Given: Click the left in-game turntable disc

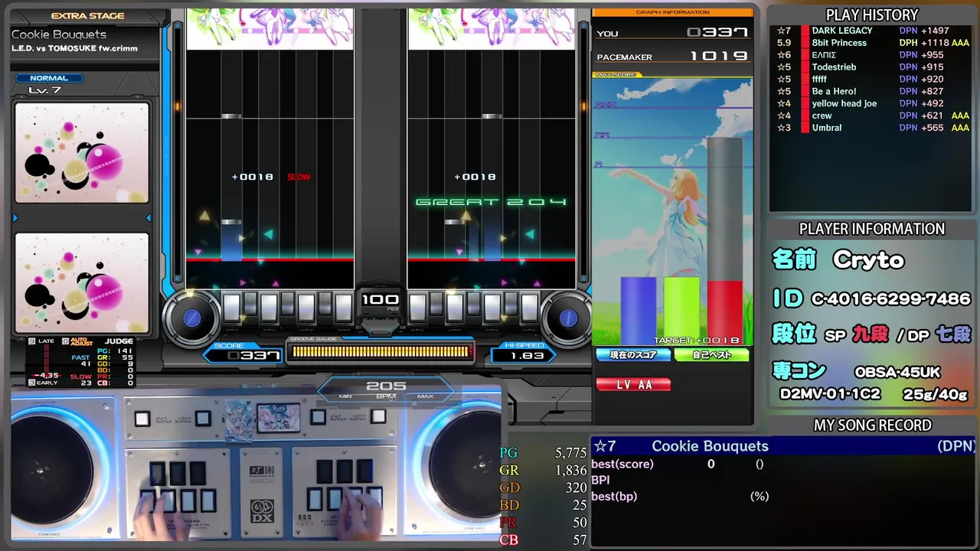Looking at the screenshot, I should (x=192, y=317).
